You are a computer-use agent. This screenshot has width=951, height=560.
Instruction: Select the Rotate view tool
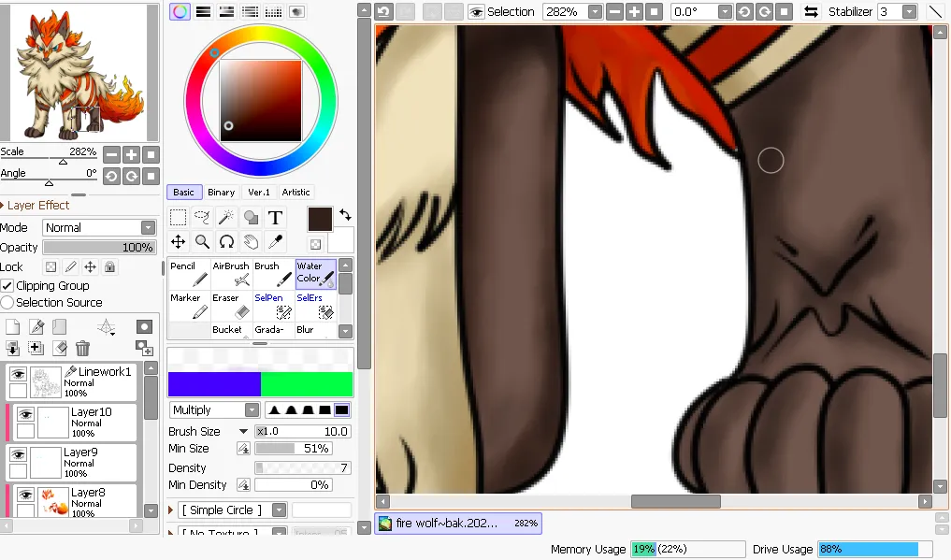click(x=226, y=242)
